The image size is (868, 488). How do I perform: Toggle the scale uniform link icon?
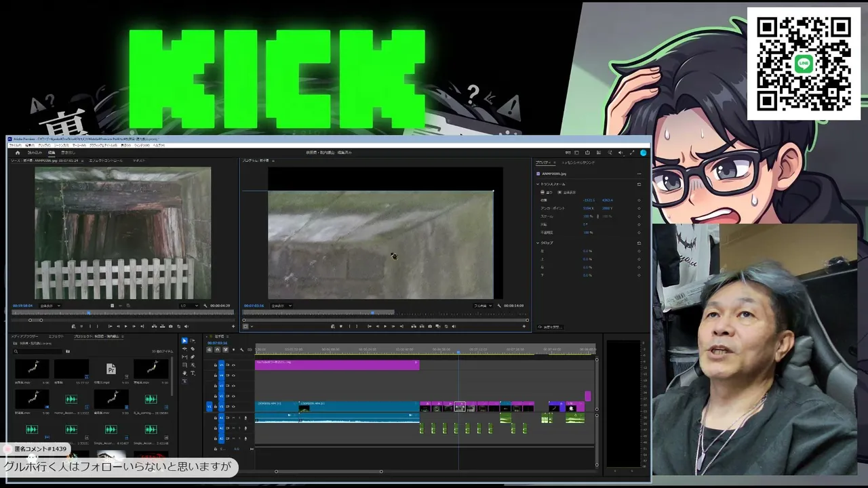598,216
